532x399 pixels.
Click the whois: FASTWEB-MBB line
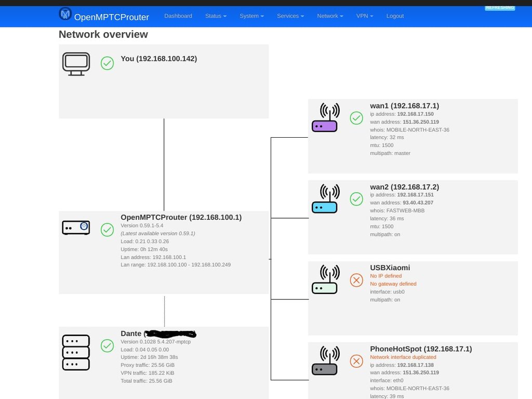[x=397, y=211]
